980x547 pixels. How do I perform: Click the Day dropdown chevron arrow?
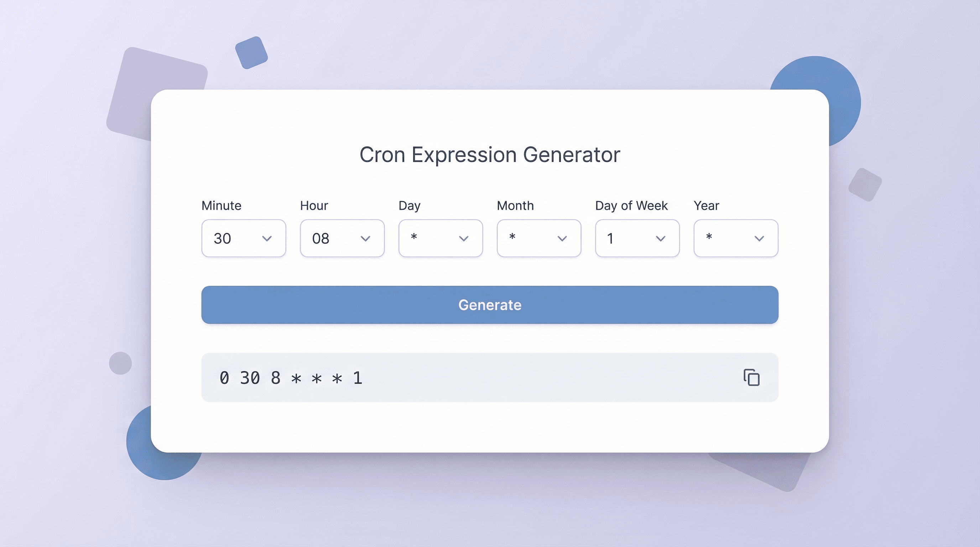click(464, 239)
